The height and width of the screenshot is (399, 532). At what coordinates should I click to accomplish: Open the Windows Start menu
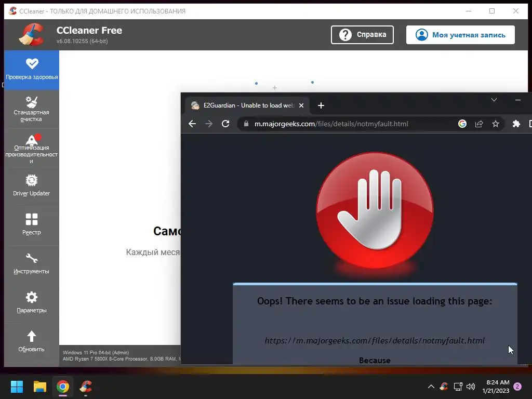pos(17,387)
